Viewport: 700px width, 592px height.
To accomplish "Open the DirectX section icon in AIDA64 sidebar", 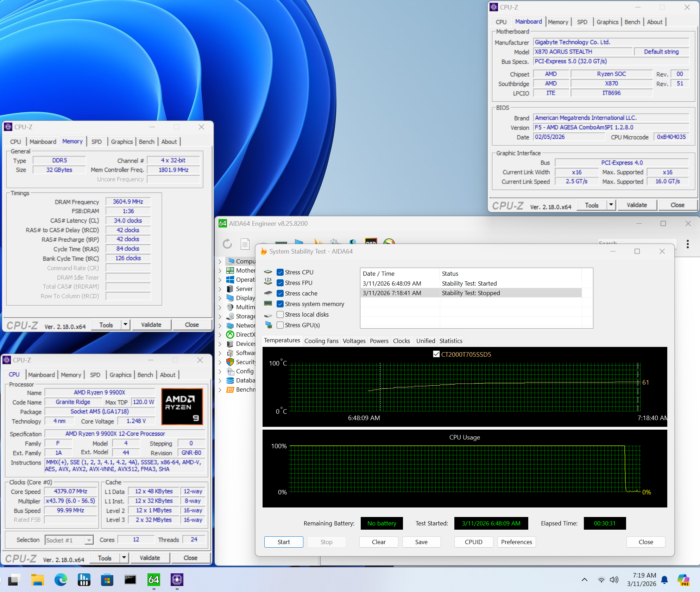I will 230,335.
